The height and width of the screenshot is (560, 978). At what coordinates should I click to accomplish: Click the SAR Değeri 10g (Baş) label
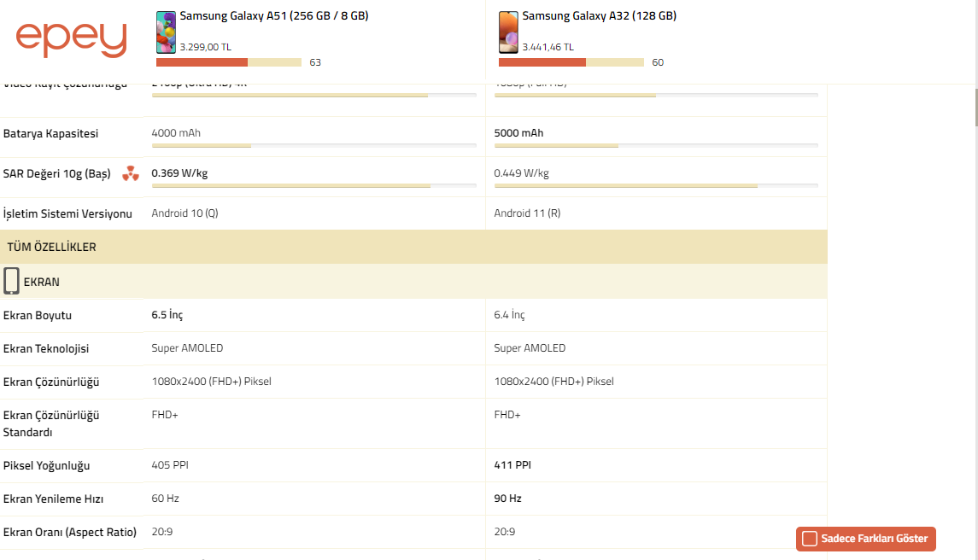tap(56, 173)
